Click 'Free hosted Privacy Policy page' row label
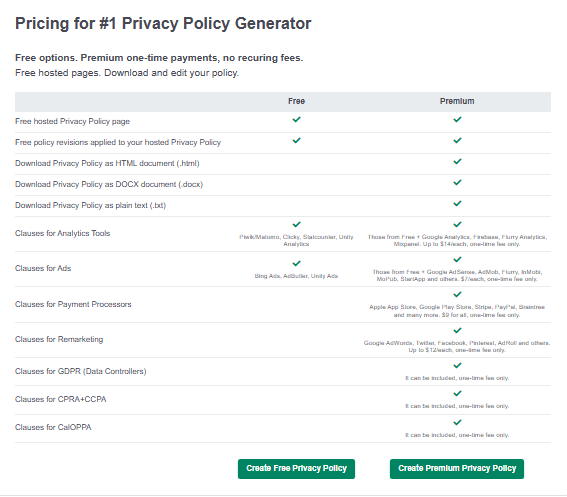Viewport: 567px width, 497px height. pos(72,121)
